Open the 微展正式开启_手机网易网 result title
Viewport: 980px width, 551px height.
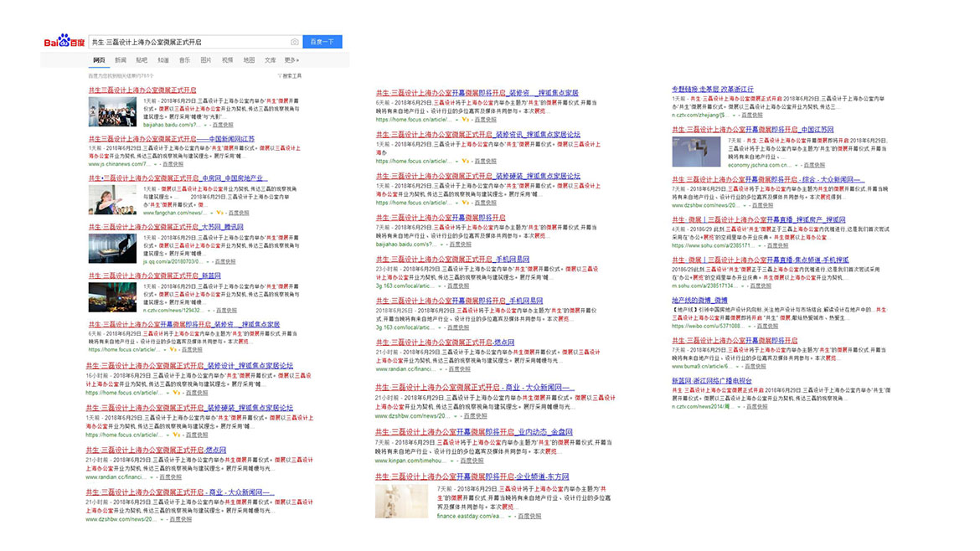tap(452, 260)
